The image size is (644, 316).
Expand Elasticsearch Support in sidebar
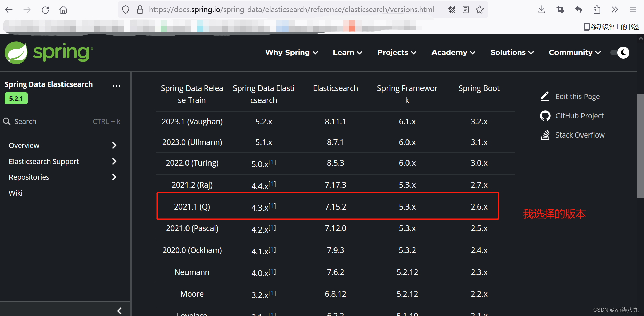pyautogui.click(x=114, y=161)
